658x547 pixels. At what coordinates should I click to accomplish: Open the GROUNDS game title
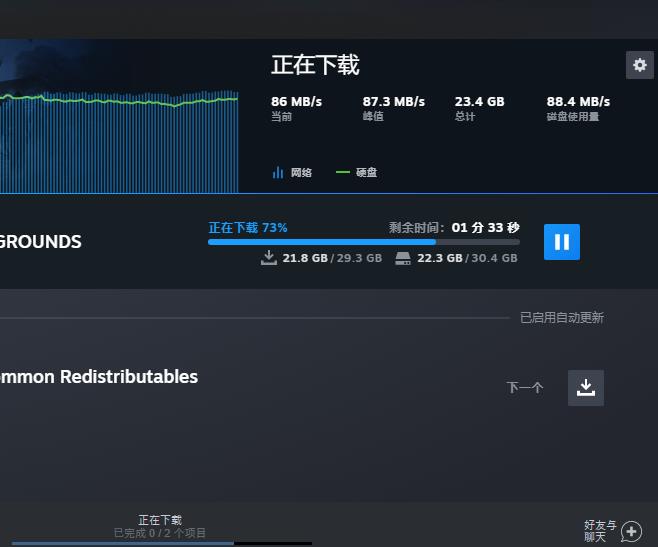pos(40,242)
